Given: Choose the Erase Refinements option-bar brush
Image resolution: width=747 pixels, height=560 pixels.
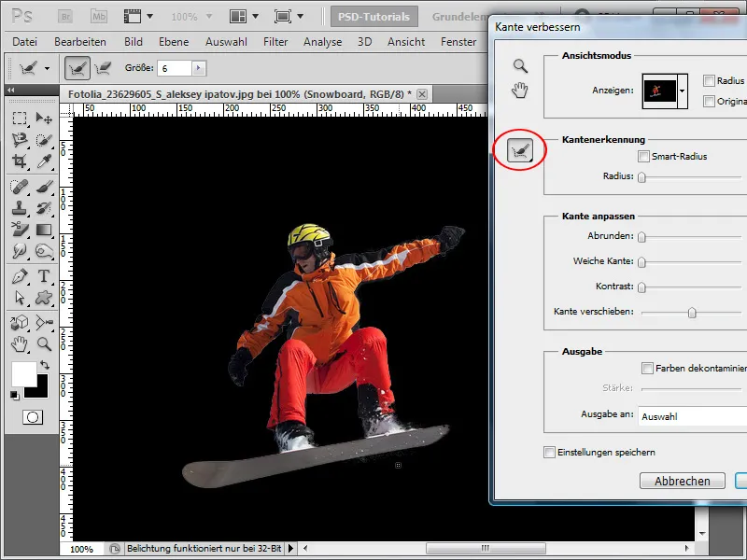Looking at the screenshot, I should 103,68.
